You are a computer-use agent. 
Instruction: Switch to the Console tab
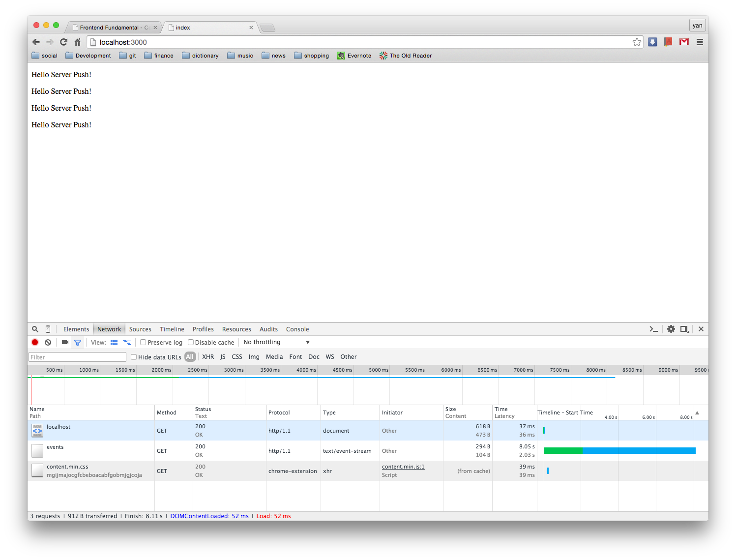[x=297, y=329]
